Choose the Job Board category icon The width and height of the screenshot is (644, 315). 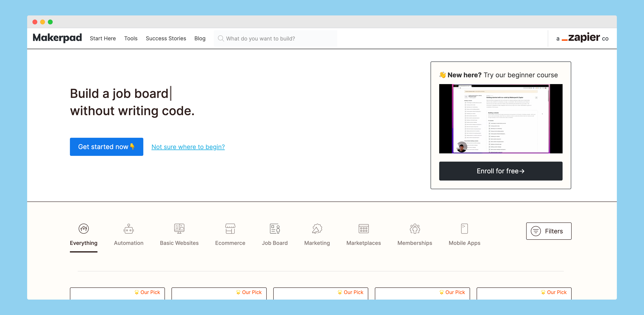click(275, 228)
